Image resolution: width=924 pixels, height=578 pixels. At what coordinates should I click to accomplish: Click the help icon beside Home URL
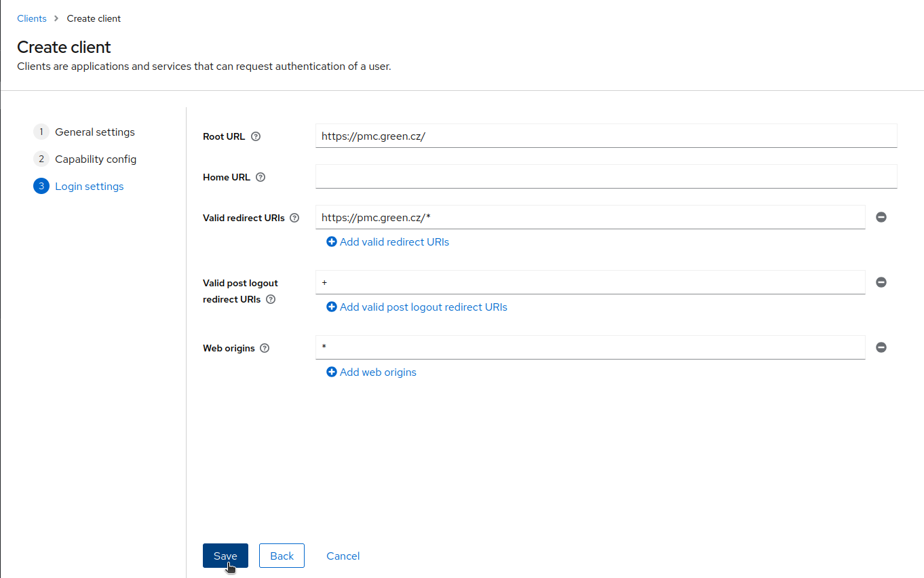pos(261,177)
